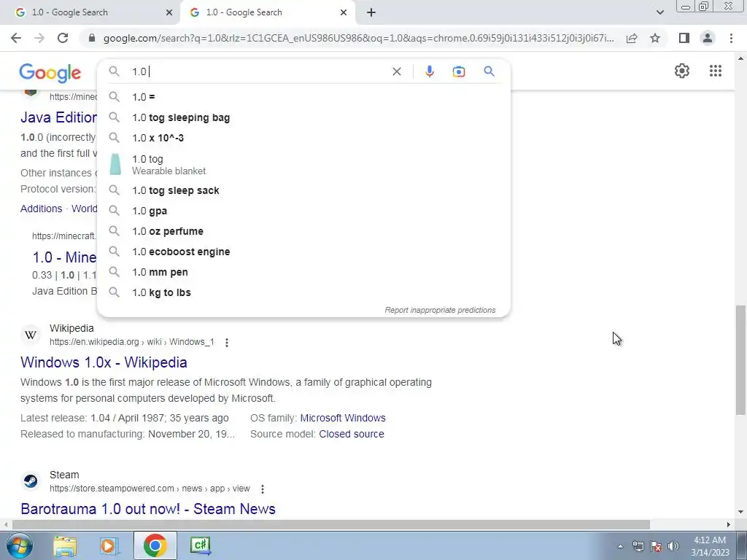Select the suggestion "1.0 oz perfume"
Image resolution: width=747 pixels, height=560 pixels.
pos(303,231)
